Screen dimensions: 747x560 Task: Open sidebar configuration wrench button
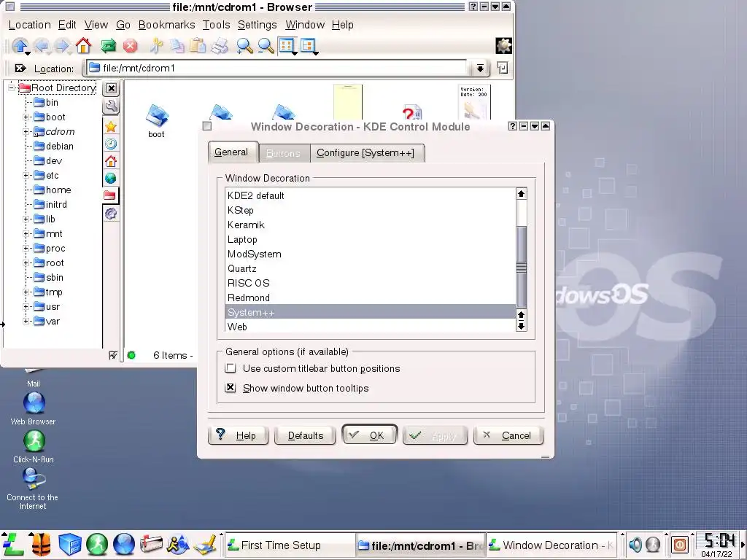[x=111, y=106]
